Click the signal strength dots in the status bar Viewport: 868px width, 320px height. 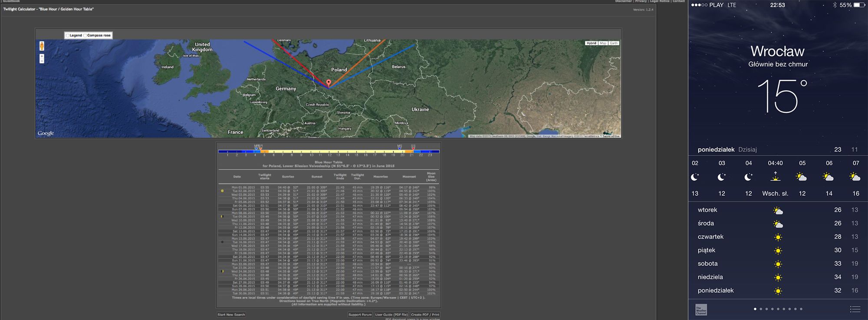point(699,5)
